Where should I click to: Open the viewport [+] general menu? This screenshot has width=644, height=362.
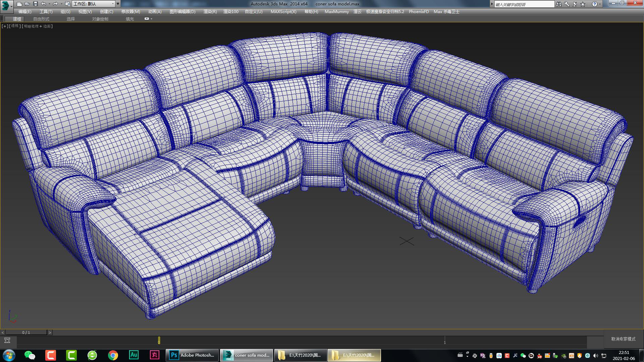point(4,26)
